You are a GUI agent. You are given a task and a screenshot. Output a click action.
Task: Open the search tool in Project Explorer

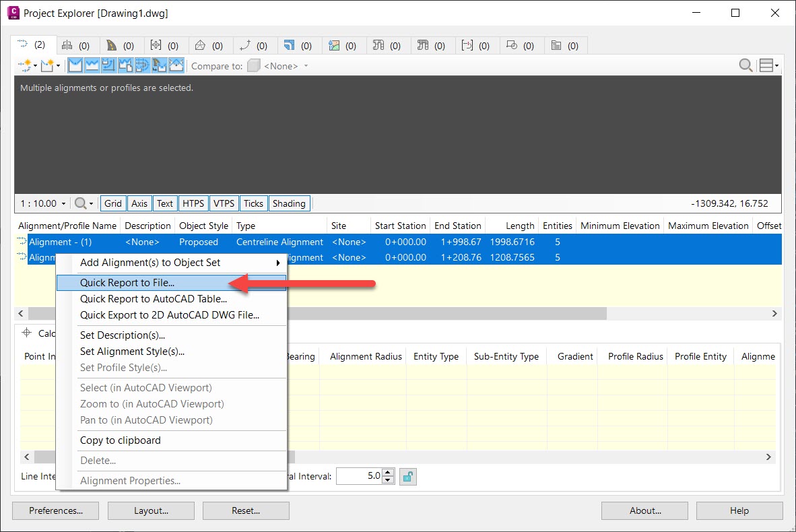[x=745, y=65]
